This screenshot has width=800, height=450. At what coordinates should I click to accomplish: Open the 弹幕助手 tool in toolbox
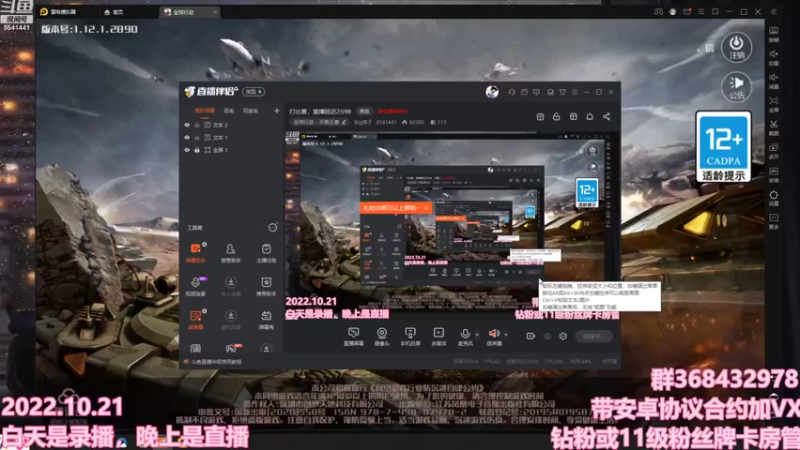pos(195,253)
